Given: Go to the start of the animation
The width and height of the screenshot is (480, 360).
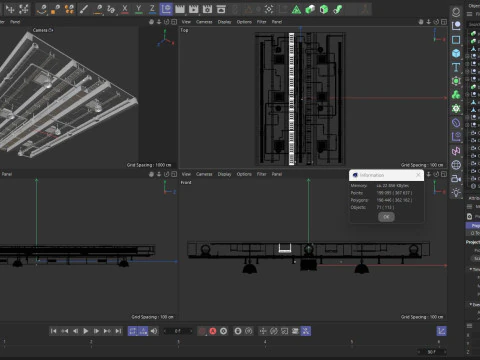Looking at the screenshot, I should [x=53, y=331].
